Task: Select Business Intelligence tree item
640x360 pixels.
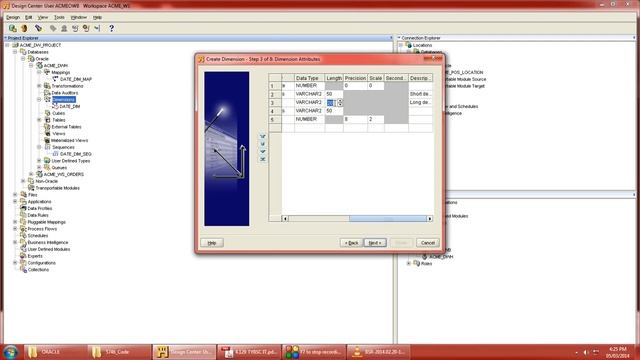Action: 48,242
